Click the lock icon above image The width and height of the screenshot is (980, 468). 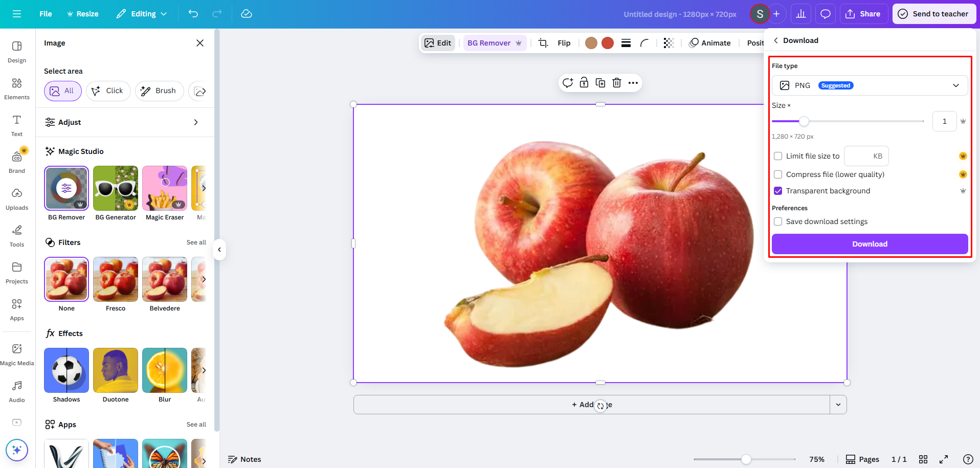[584, 83]
